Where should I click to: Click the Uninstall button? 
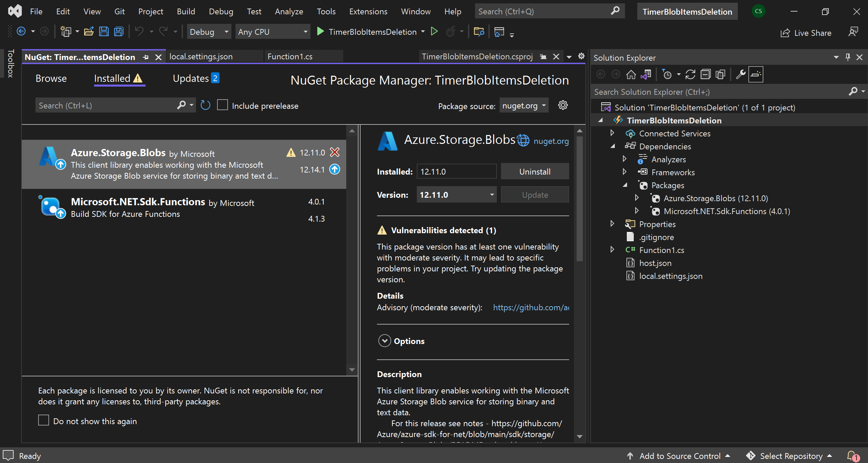(x=535, y=171)
